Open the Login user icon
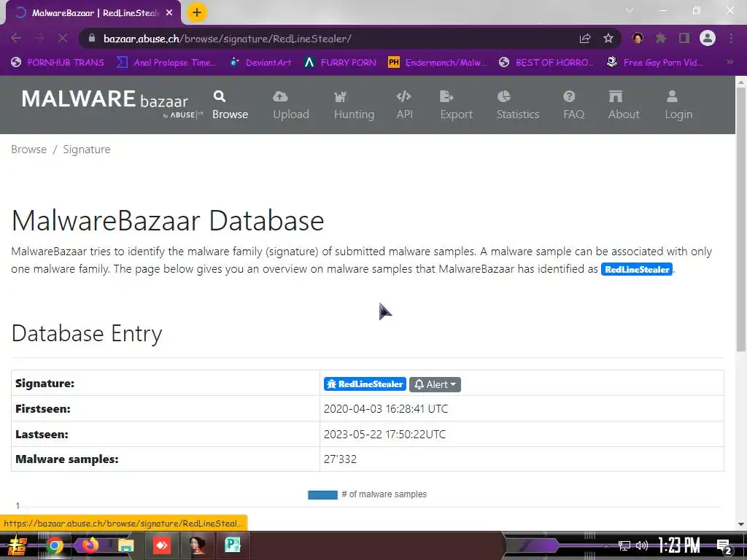This screenshot has width=747, height=560. point(672,97)
